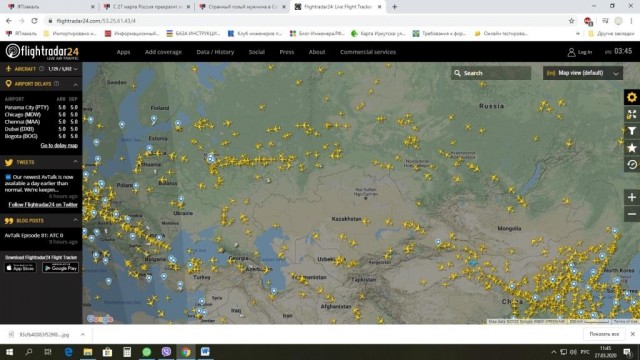640x360 pixels.
Task: Collapse the Airport Delays panel
Action: point(76,84)
